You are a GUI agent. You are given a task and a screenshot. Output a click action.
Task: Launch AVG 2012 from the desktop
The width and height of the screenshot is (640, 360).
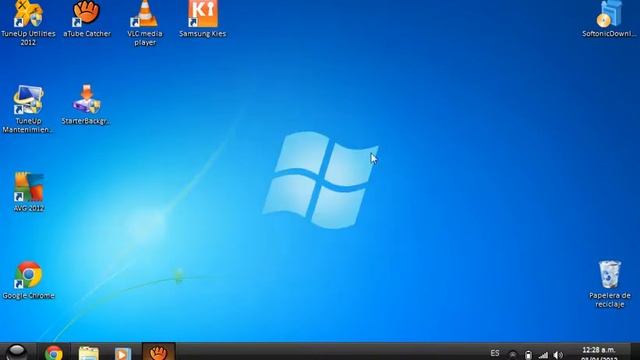click(x=28, y=192)
